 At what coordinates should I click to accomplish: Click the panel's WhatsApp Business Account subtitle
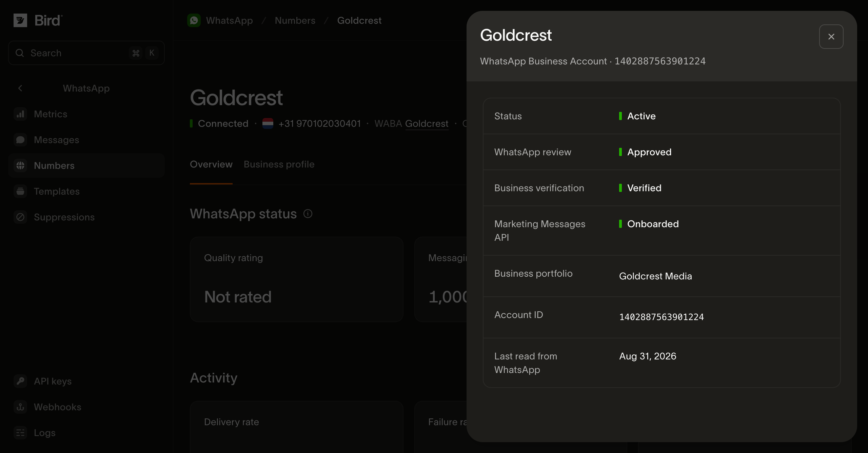click(593, 61)
